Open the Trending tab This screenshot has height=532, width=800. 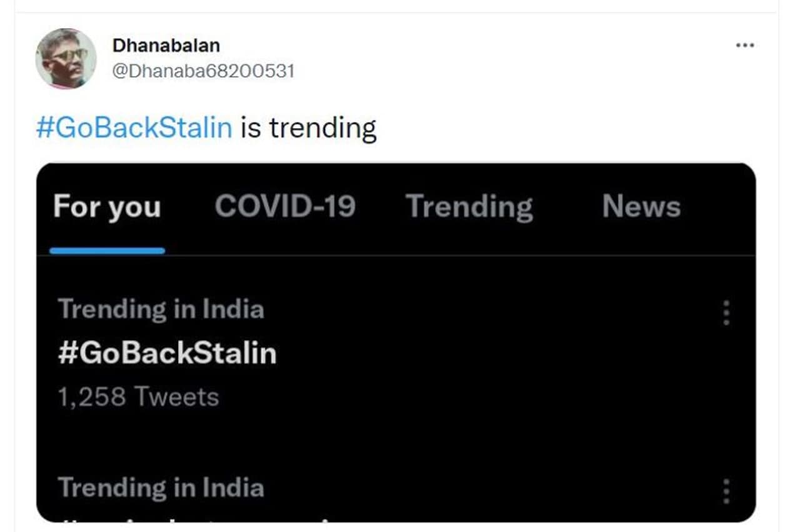tap(469, 206)
